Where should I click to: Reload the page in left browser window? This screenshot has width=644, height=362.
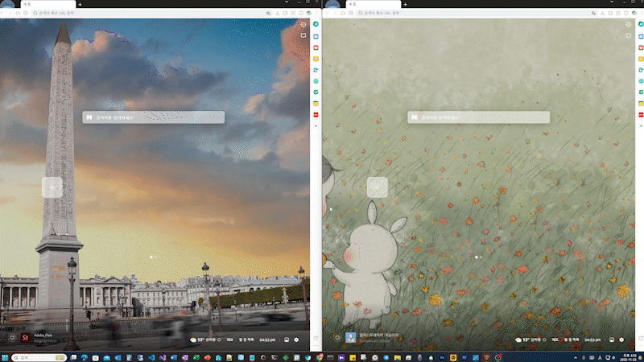point(18,13)
